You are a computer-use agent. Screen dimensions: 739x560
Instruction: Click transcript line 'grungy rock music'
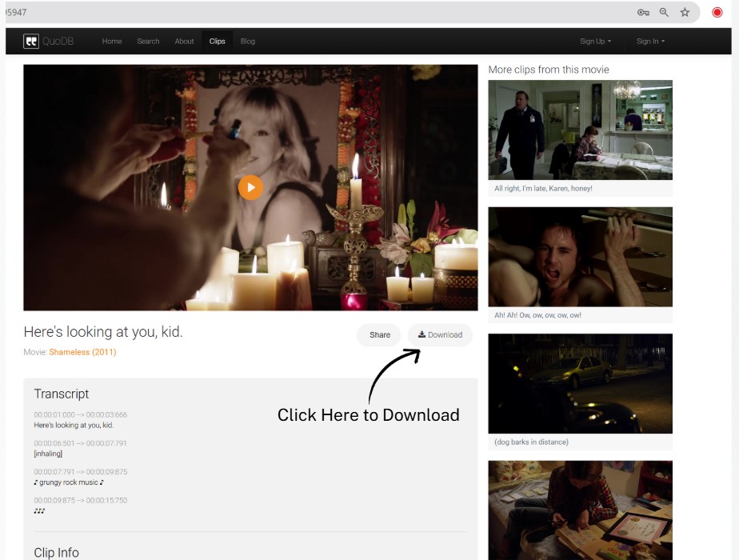(x=69, y=482)
